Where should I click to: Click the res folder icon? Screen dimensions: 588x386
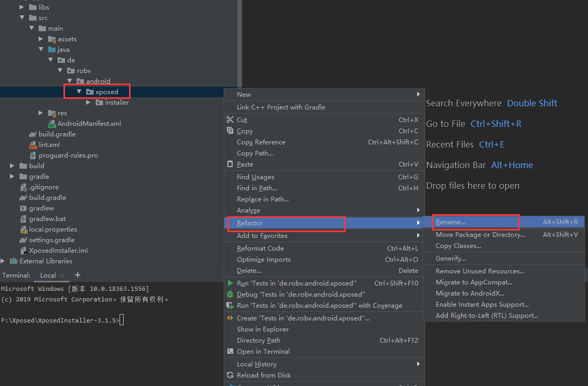point(52,113)
